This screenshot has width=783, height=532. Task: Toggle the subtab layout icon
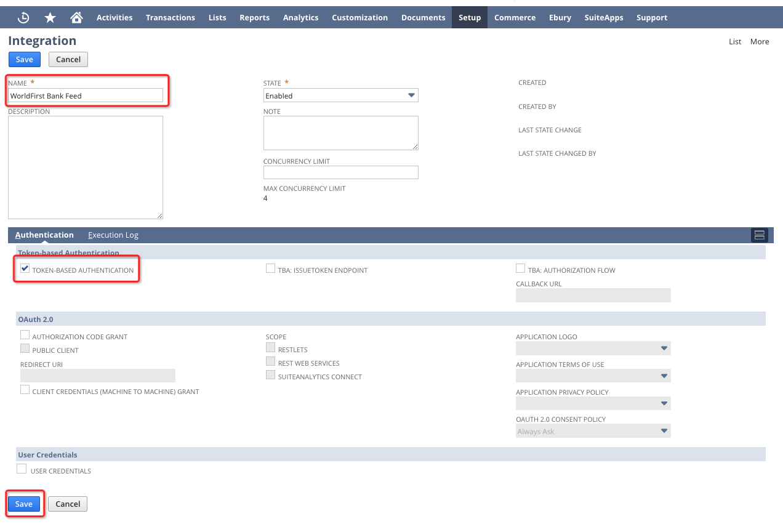click(x=759, y=235)
